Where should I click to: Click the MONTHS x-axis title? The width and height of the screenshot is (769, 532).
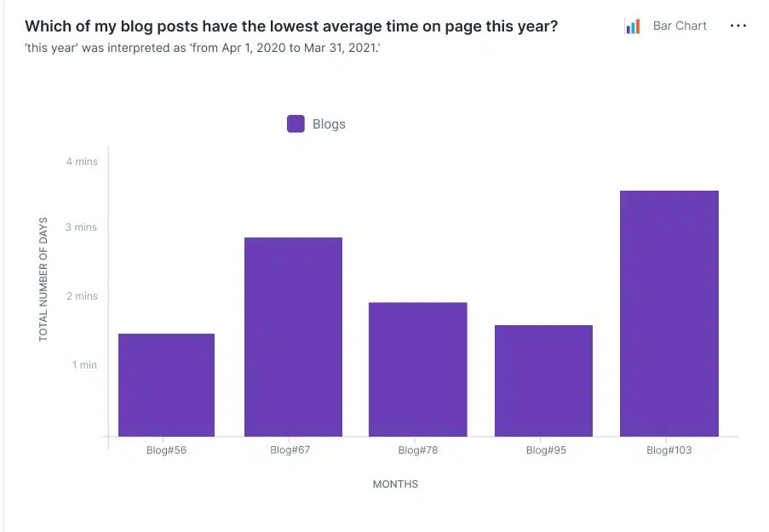(395, 484)
